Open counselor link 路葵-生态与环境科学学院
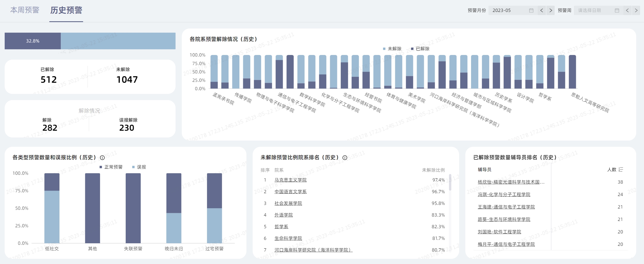This screenshot has width=644, height=264. (504, 219)
